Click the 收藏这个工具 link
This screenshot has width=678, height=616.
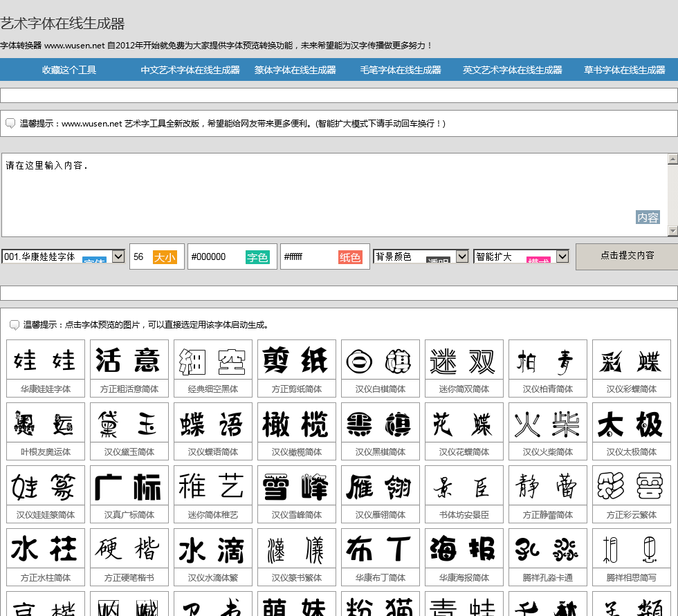(x=68, y=69)
